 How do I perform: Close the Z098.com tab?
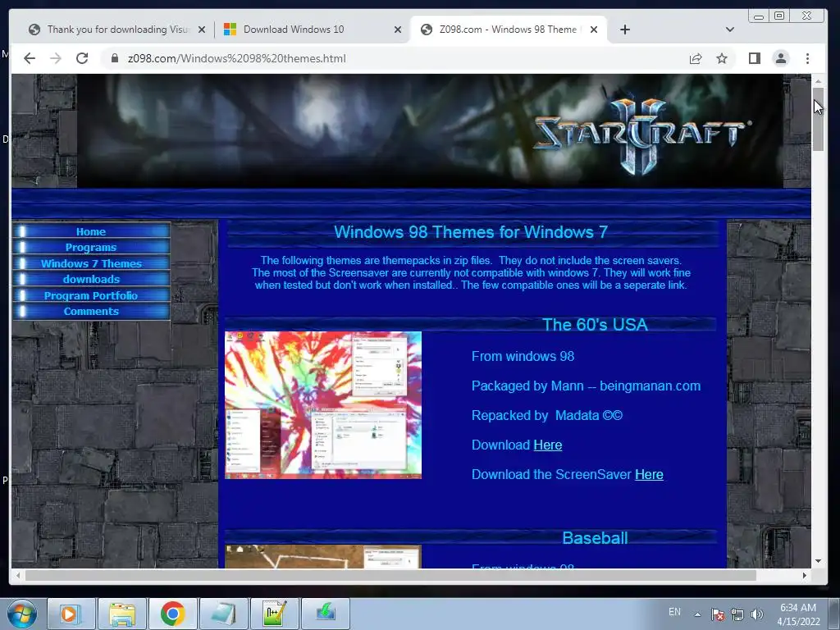594,30
